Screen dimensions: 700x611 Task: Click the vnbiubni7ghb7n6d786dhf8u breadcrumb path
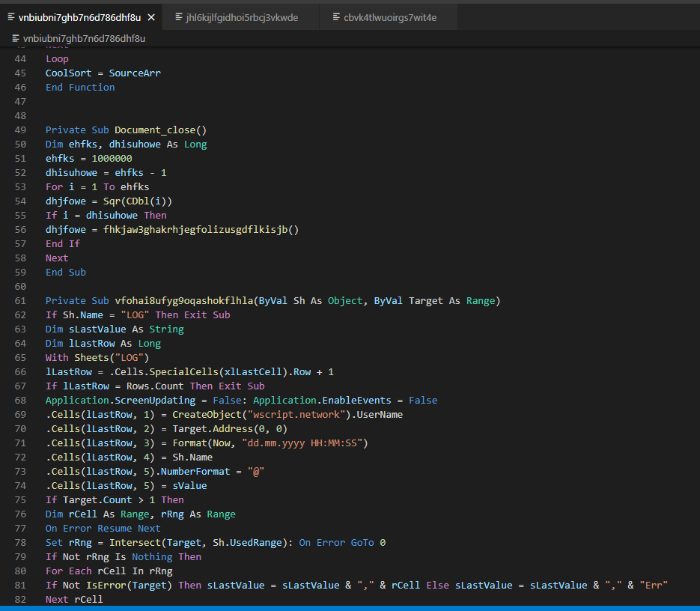[84, 39]
